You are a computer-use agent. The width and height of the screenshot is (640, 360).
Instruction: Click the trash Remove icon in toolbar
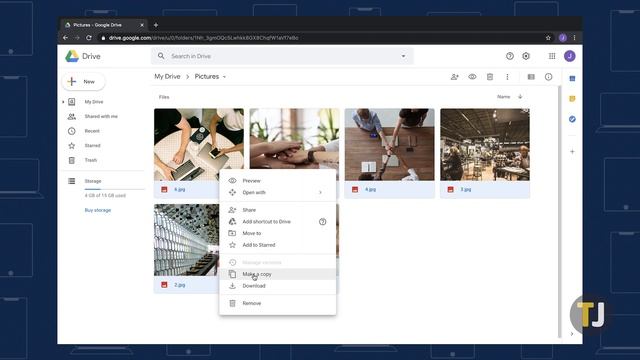(490, 77)
